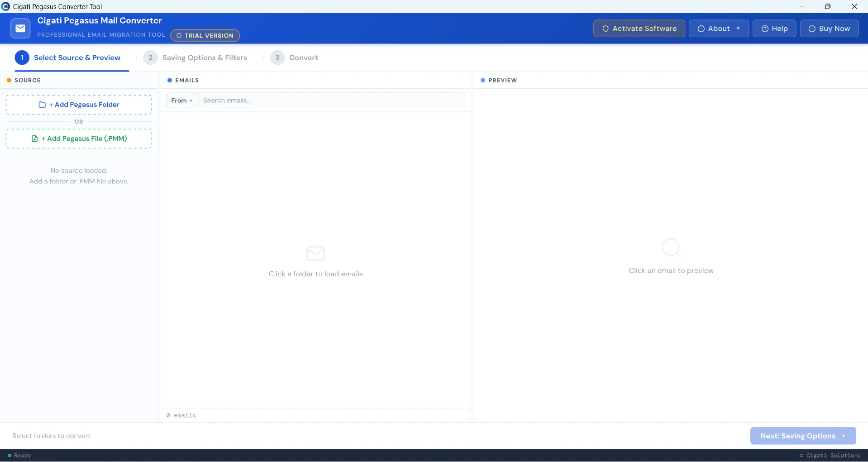Click the Activate Software button
This screenshot has height=462, width=868.
[x=639, y=29]
